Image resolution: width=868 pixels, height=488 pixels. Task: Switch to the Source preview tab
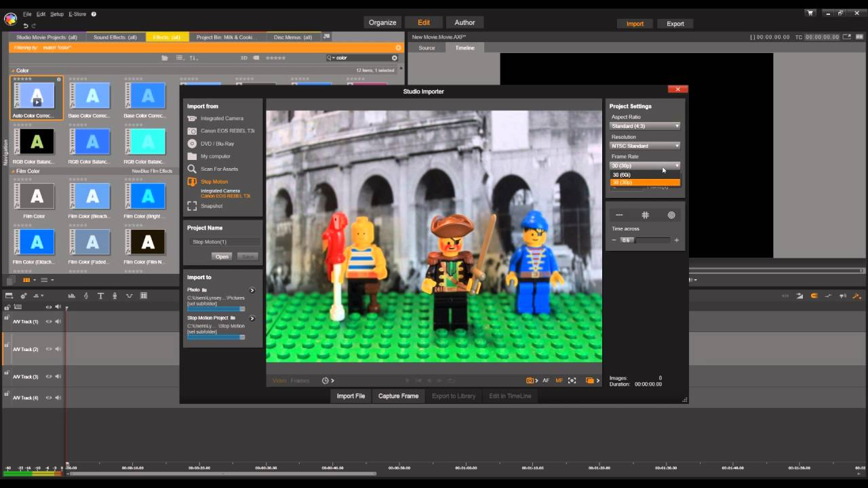click(x=427, y=48)
